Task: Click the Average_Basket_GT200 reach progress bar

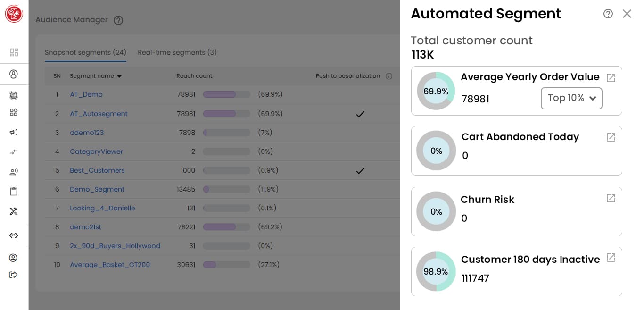Action: pyautogui.click(x=226, y=265)
